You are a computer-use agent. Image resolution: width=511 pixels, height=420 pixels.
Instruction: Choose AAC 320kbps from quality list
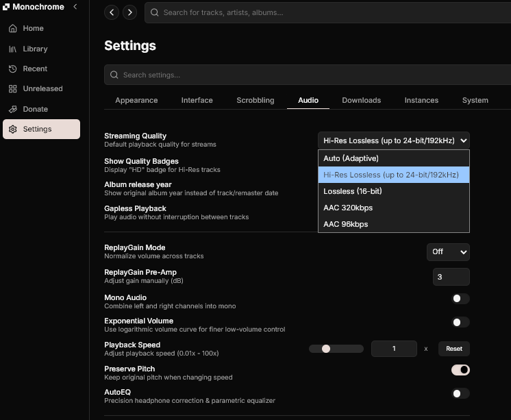click(x=348, y=208)
